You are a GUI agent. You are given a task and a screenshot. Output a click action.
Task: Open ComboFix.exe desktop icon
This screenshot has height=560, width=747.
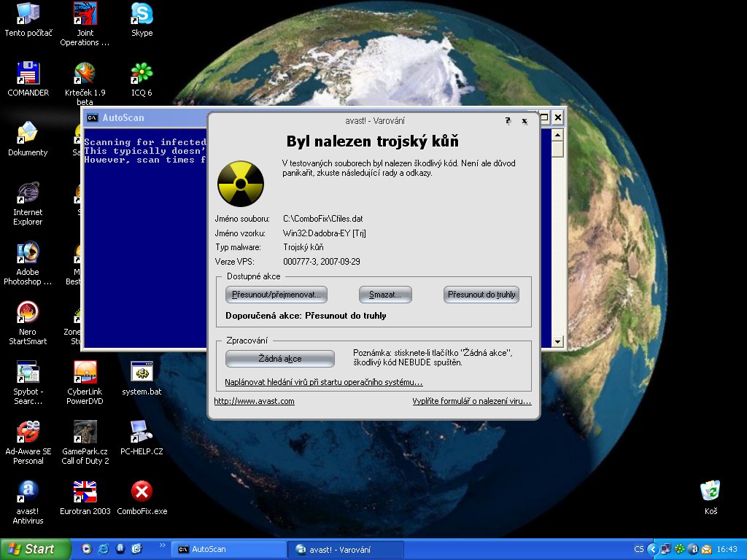(x=142, y=492)
